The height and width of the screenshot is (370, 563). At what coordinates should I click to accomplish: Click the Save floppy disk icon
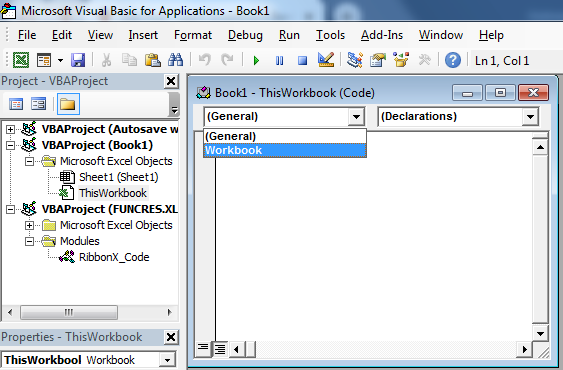coord(78,60)
